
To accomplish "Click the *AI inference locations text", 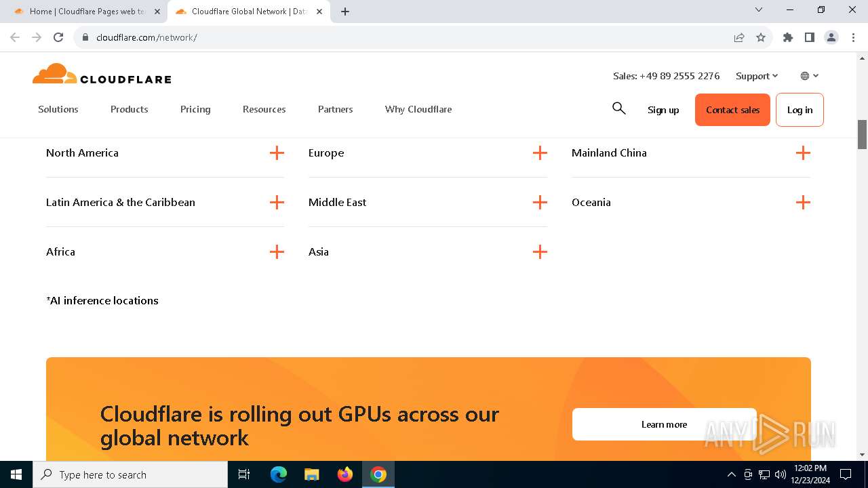I will pyautogui.click(x=102, y=300).
